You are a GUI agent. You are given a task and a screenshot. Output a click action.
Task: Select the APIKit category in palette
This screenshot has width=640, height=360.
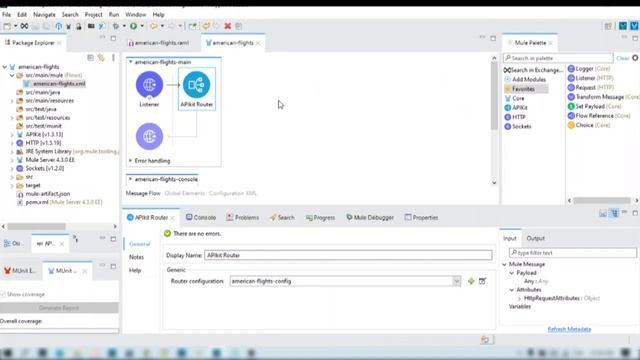pyautogui.click(x=516, y=108)
